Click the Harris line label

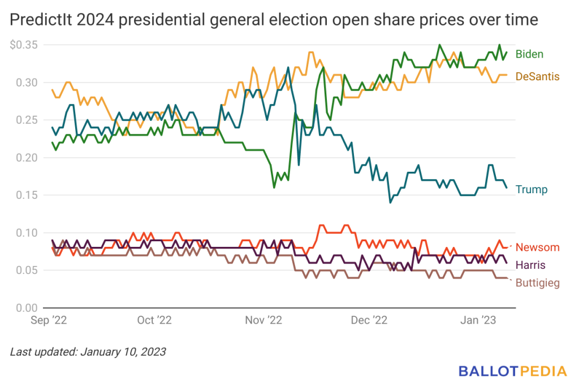530,265
